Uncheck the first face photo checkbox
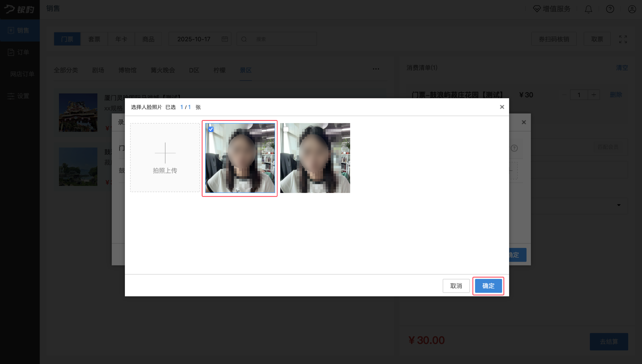The image size is (642, 364). (211, 129)
